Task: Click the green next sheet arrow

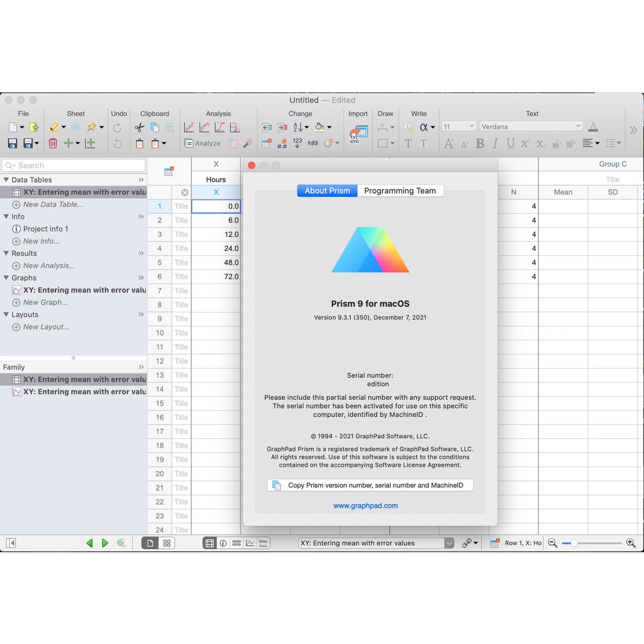Action: (105, 543)
